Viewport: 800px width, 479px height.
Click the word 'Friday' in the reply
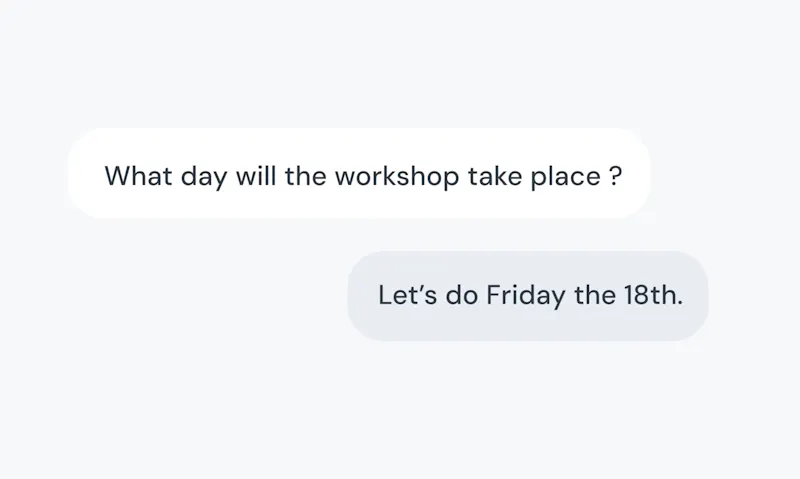[526, 296]
